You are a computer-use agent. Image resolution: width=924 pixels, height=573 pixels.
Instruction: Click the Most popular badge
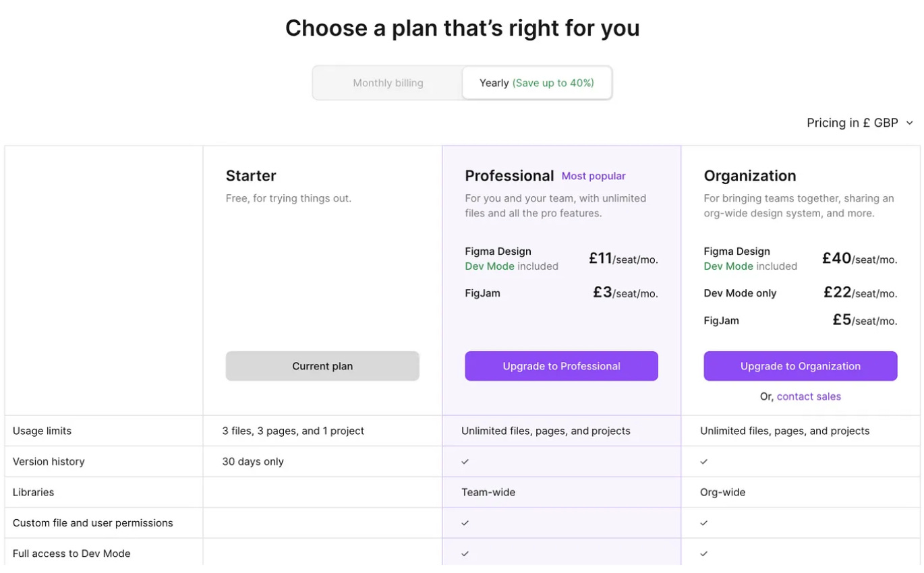[x=594, y=176]
